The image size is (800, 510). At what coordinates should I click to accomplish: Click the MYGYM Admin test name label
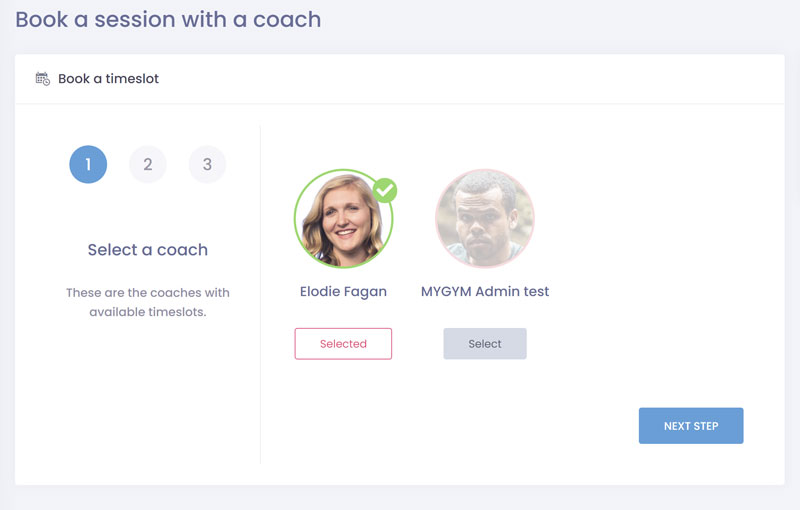tap(485, 292)
